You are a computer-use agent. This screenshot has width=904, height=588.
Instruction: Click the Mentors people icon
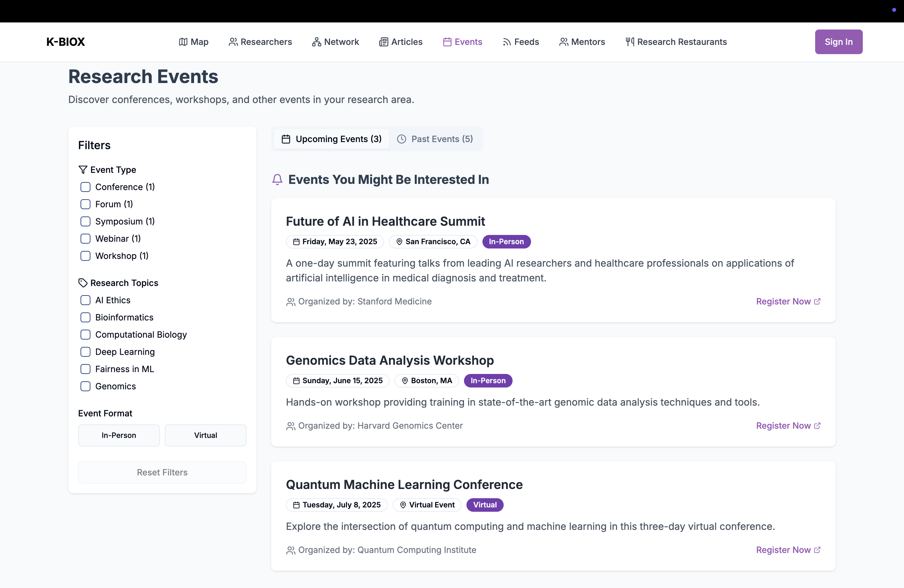[x=563, y=42]
